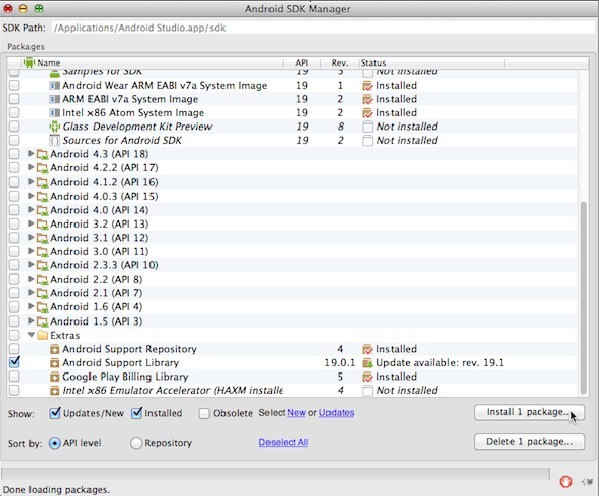Click the Android 2.2 (API 8) folder icon

pos(42,280)
